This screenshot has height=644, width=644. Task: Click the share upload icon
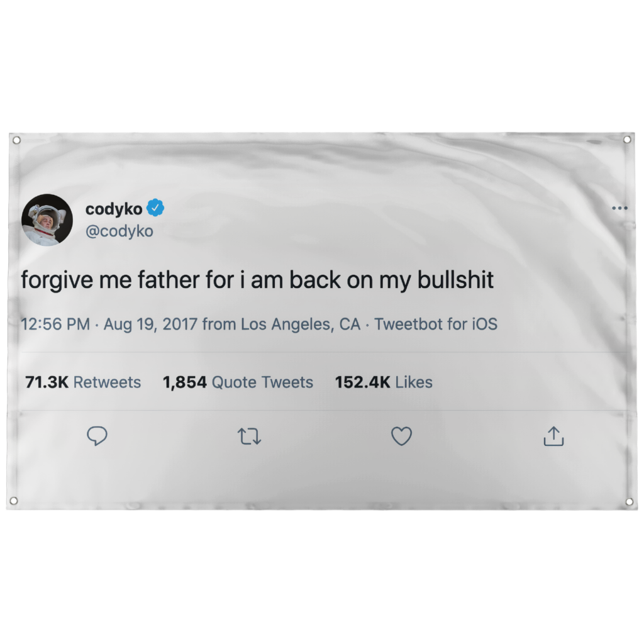(553, 436)
